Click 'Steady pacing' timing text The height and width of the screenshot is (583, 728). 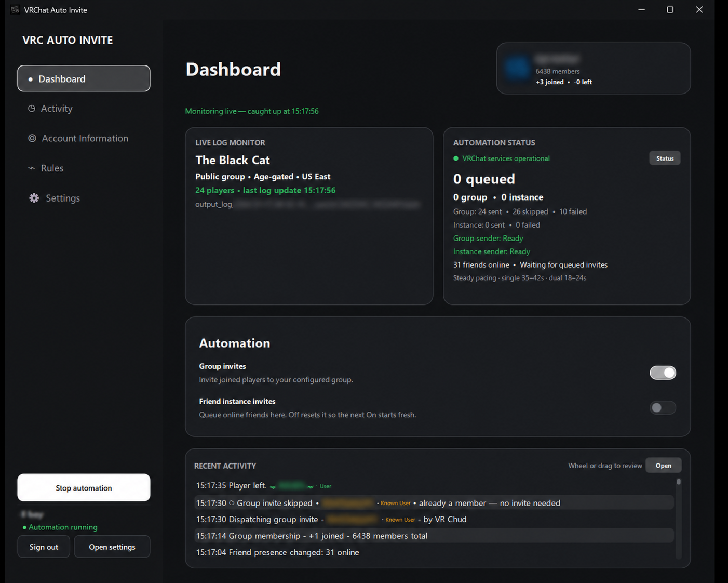pyautogui.click(x=520, y=278)
